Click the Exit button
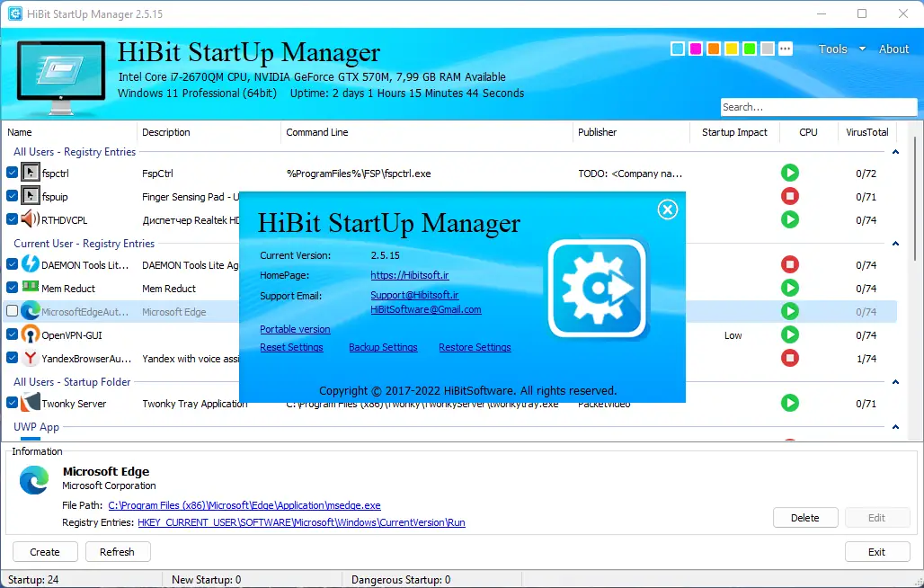 [877, 552]
